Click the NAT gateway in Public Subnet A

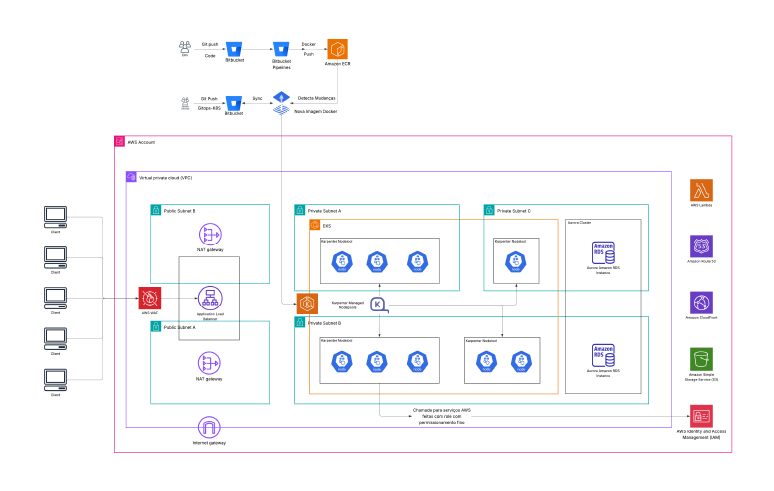tap(209, 363)
